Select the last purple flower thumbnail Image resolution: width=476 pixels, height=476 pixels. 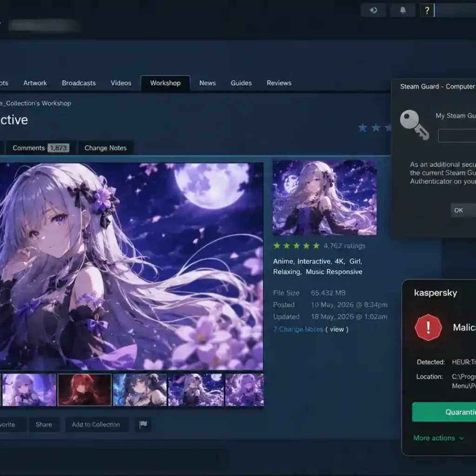click(245, 390)
